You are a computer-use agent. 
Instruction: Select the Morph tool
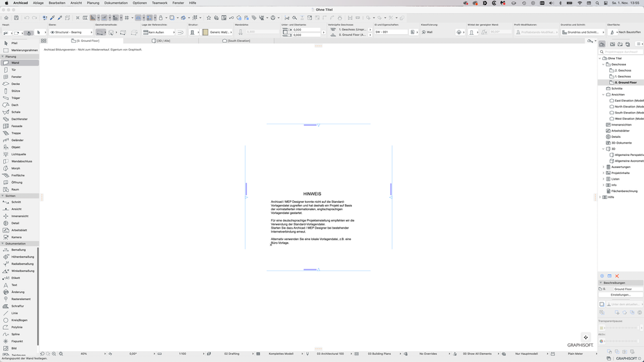[x=19, y=168]
